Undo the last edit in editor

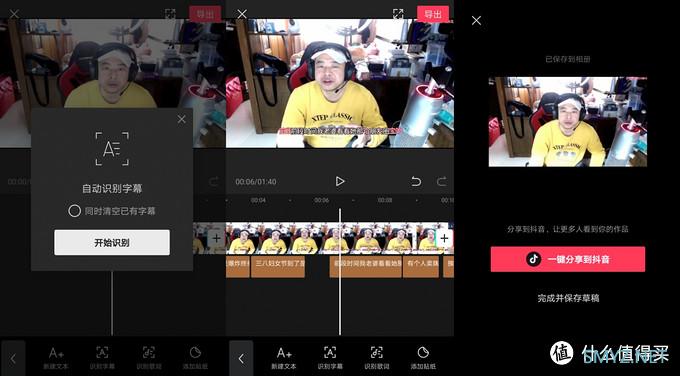tap(416, 181)
